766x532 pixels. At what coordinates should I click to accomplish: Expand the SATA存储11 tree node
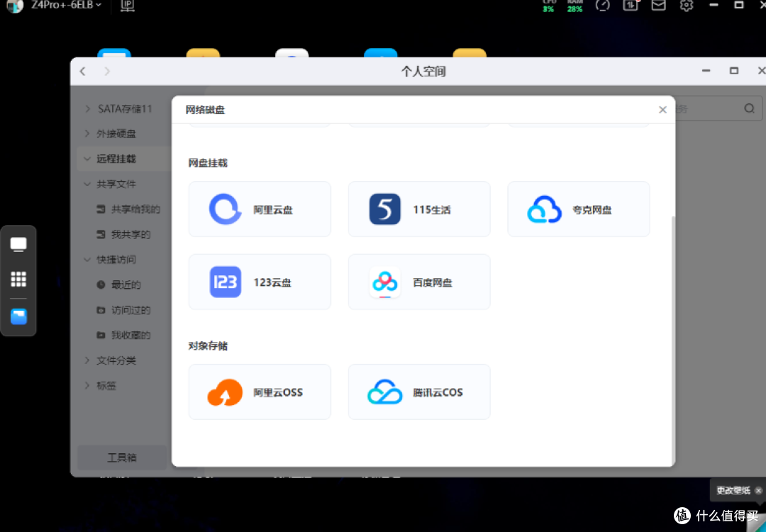(x=87, y=109)
